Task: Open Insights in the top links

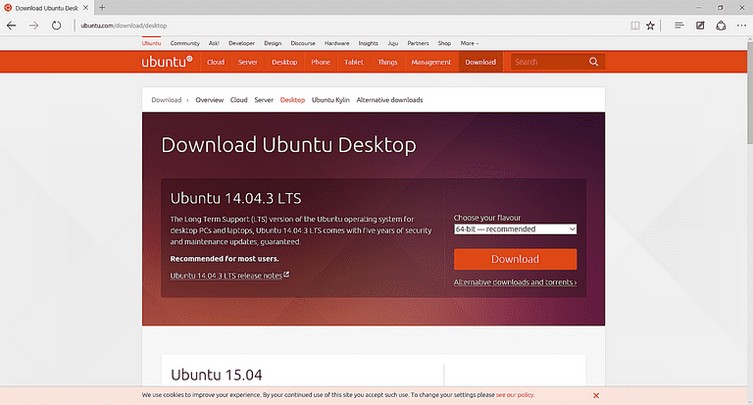Action: 368,43
